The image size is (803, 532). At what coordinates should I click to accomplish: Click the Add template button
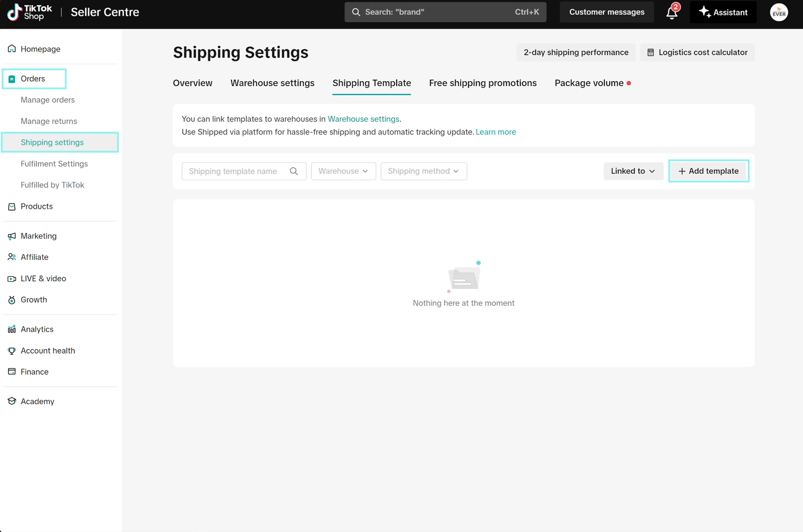[x=708, y=171]
